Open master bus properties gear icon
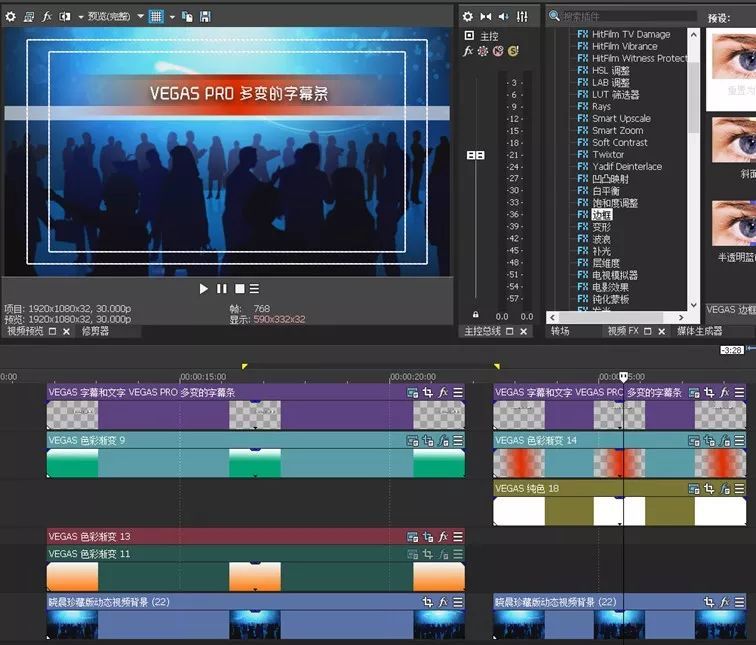 [x=468, y=17]
